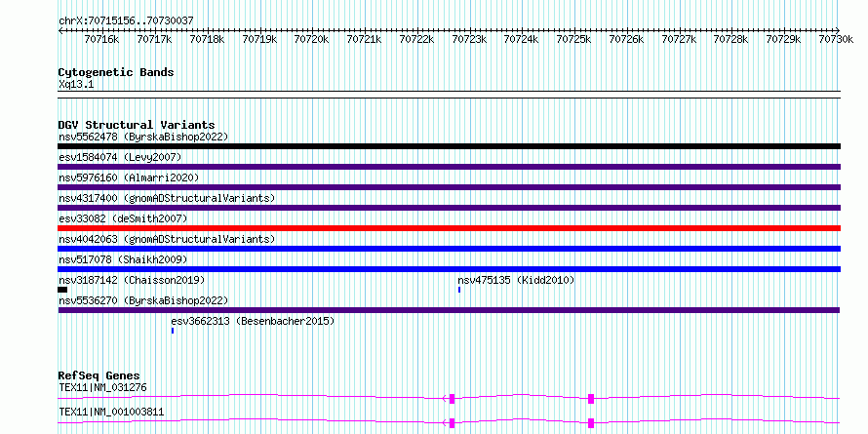This screenshot has width=868, height=434.
Task: Open the nsv475135 (Kidd2010) label
Action: coord(516,280)
